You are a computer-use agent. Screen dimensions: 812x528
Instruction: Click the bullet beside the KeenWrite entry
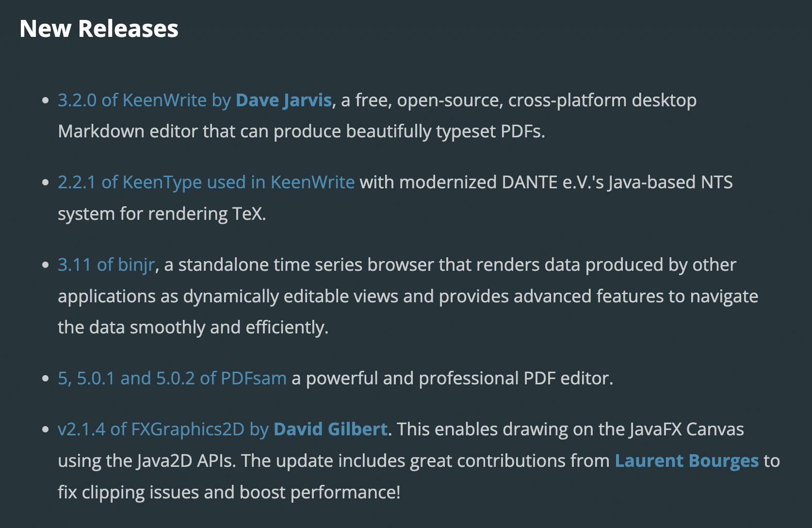point(46,100)
